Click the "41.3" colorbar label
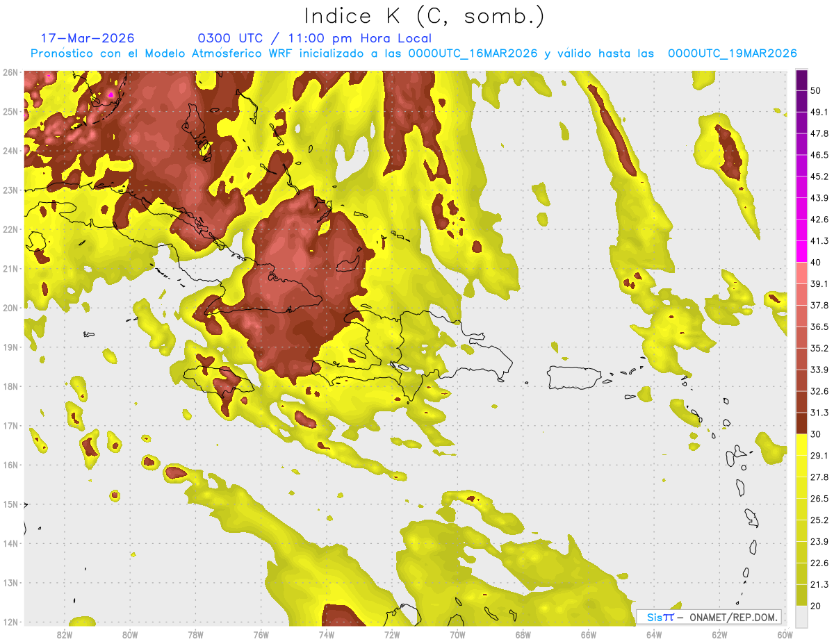 click(x=819, y=241)
